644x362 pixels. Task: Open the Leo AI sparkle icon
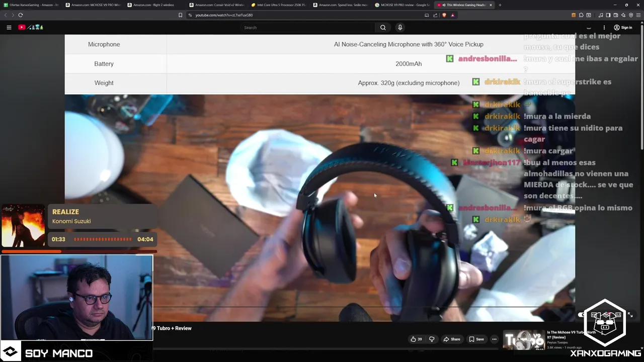coord(623,15)
